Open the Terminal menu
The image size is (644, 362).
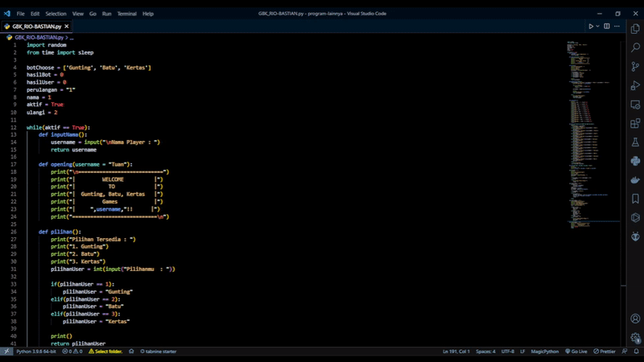tap(126, 14)
